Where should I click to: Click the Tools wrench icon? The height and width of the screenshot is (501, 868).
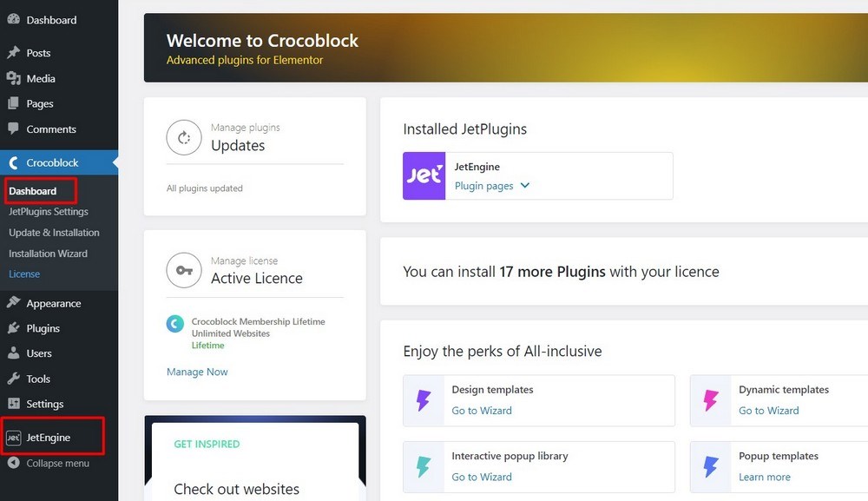[13, 378]
